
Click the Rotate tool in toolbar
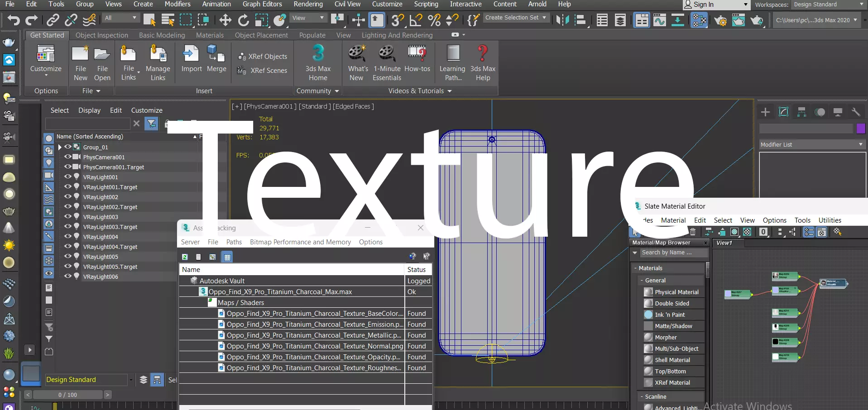pos(243,20)
